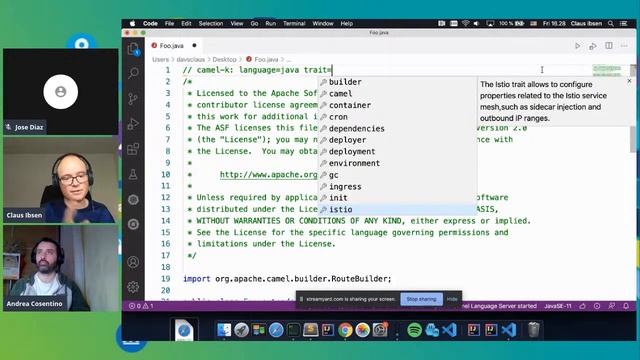The height and width of the screenshot is (360, 640).
Task: Select the Foo.java editor tab
Action: 173,46
